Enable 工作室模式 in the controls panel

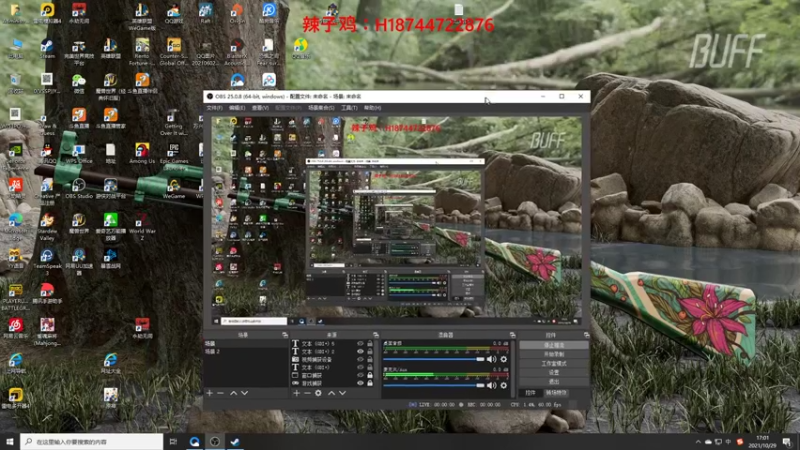[554, 363]
